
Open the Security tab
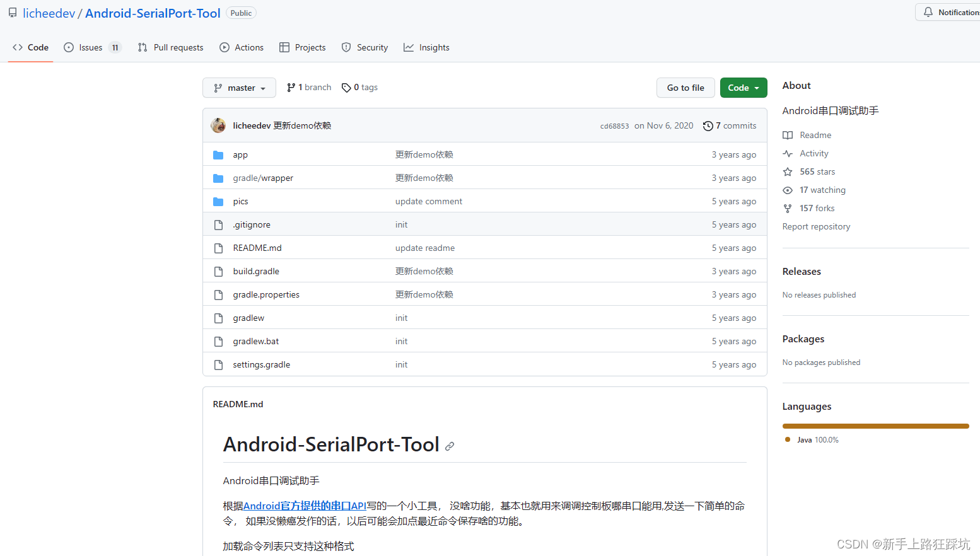(x=365, y=47)
